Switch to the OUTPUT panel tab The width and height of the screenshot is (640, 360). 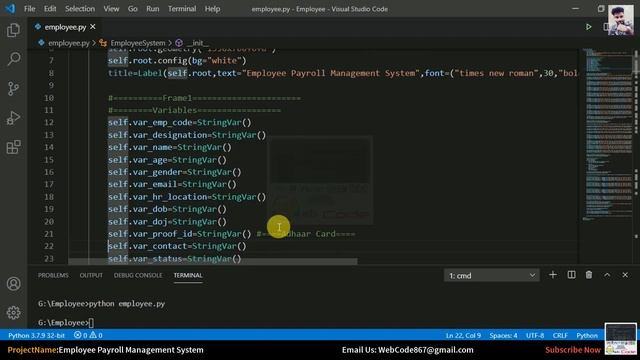[91, 276]
